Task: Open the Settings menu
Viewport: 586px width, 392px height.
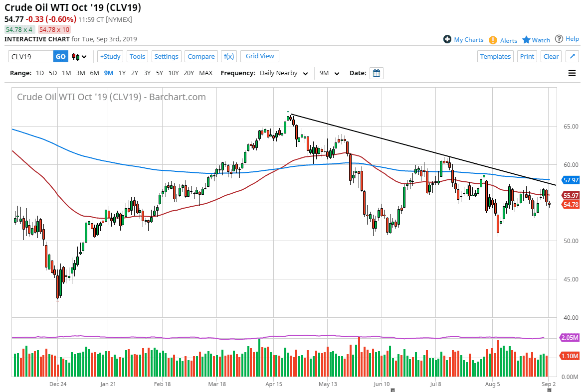Action: click(x=167, y=56)
